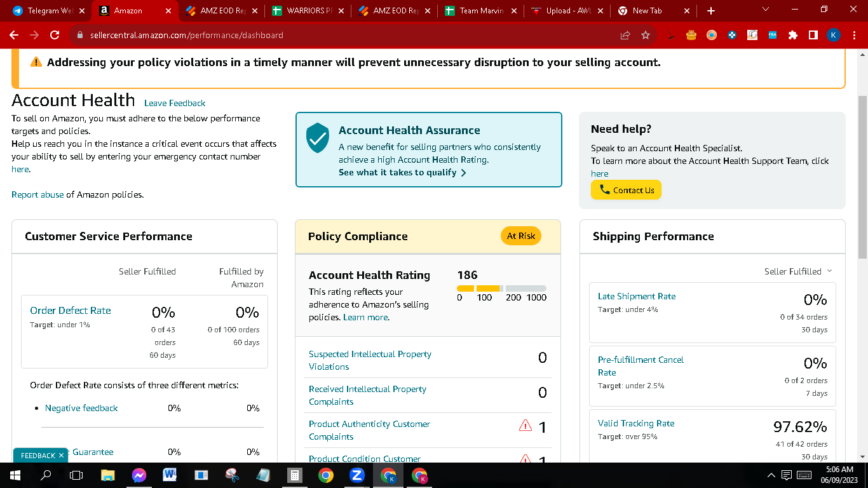Expand the Seller Fulfilled dropdown in Shipping Performance
868x488 pixels.
click(798, 271)
